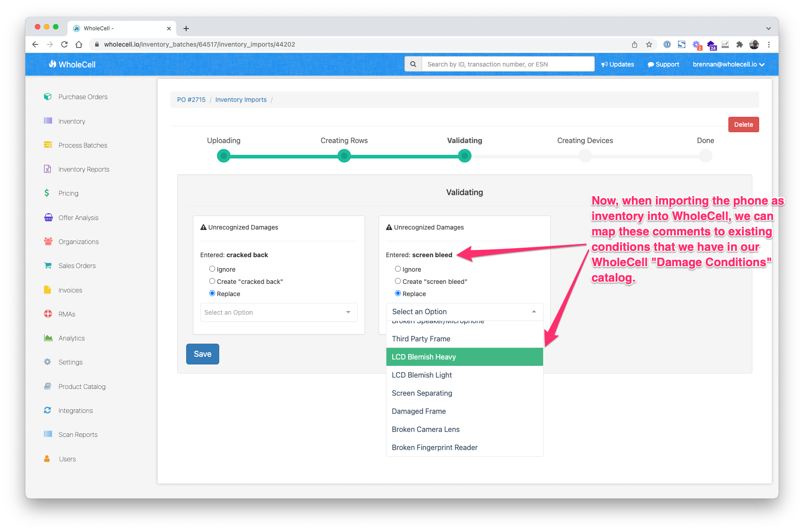Open PO #2715 breadcrumb link

click(191, 100)
